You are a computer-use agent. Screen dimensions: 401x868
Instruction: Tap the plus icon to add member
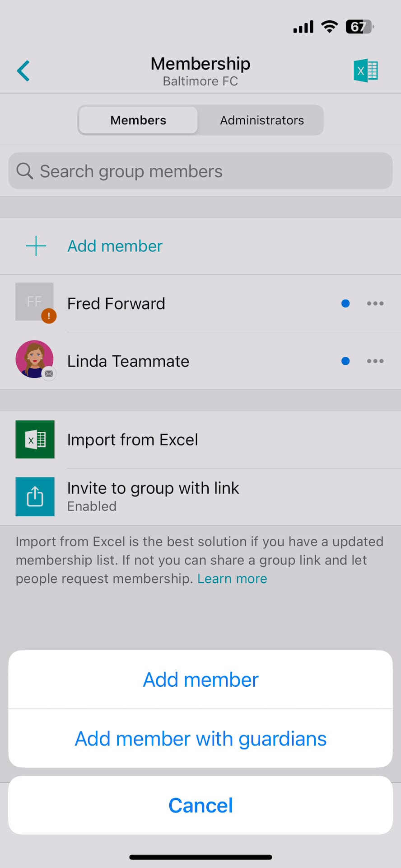[36, 246]
